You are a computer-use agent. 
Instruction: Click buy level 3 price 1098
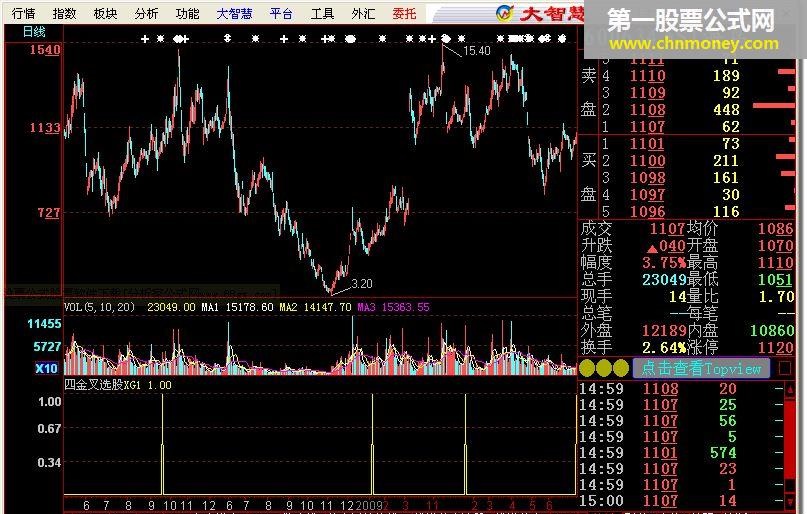coord(647,178)
